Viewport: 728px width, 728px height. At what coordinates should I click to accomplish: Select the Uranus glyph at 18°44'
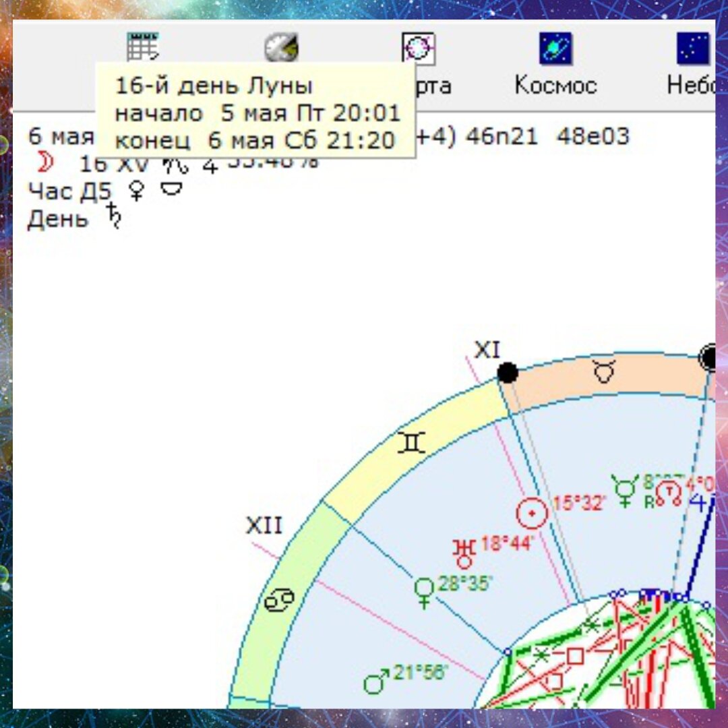pos(464,553)
